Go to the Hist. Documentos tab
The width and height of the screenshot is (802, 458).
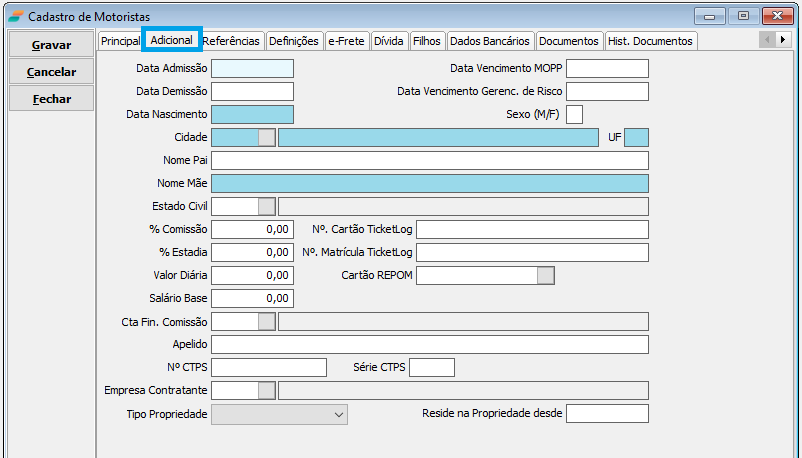point(650,41)
